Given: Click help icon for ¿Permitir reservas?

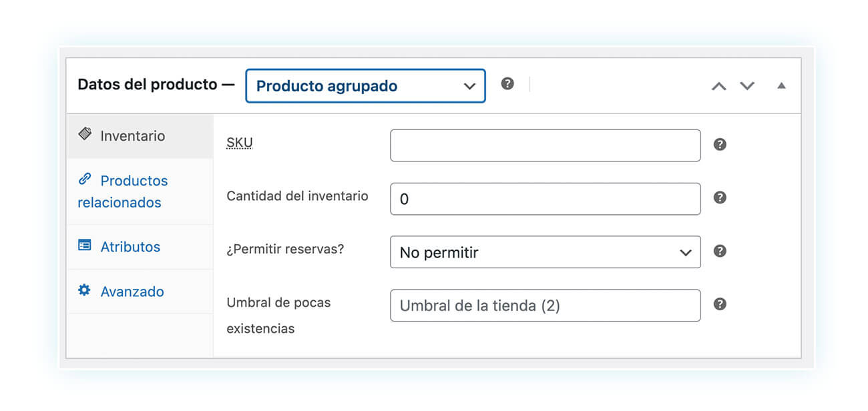Looking at the screenshot, I should pyautogui.click(x=720, y=251).
